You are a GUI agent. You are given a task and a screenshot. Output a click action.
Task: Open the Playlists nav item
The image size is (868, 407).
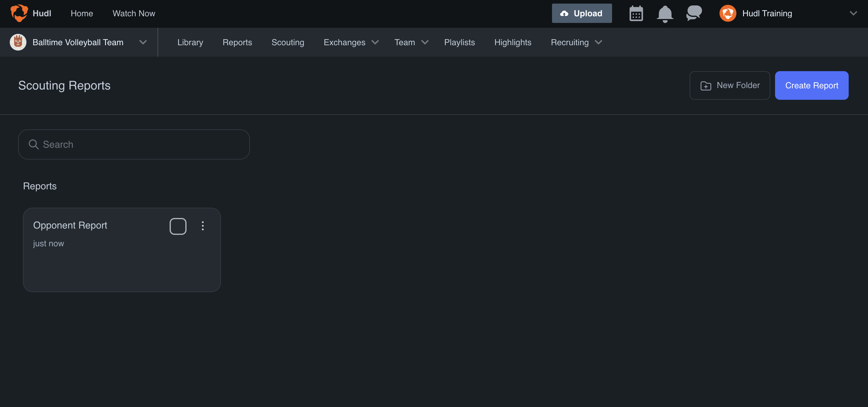tap(459, 43)
